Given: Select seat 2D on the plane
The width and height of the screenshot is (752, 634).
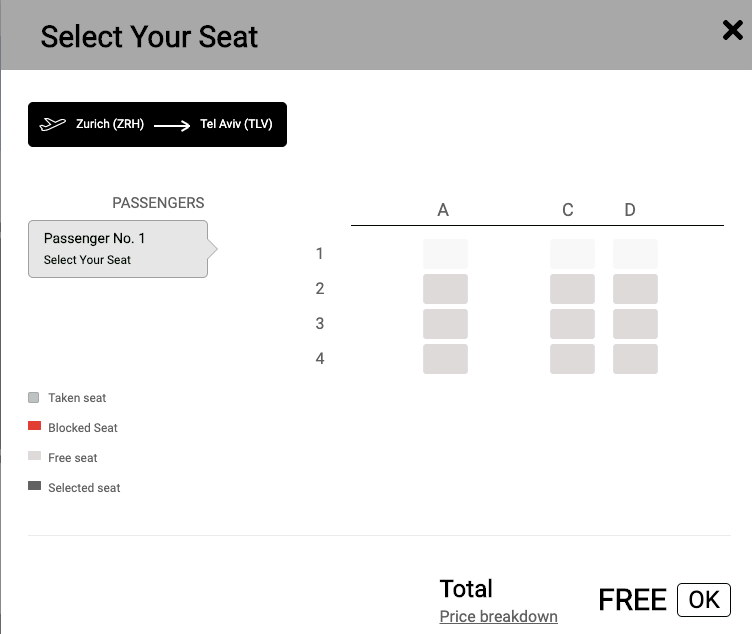Looking at the screenshot, I should [635, 289].
